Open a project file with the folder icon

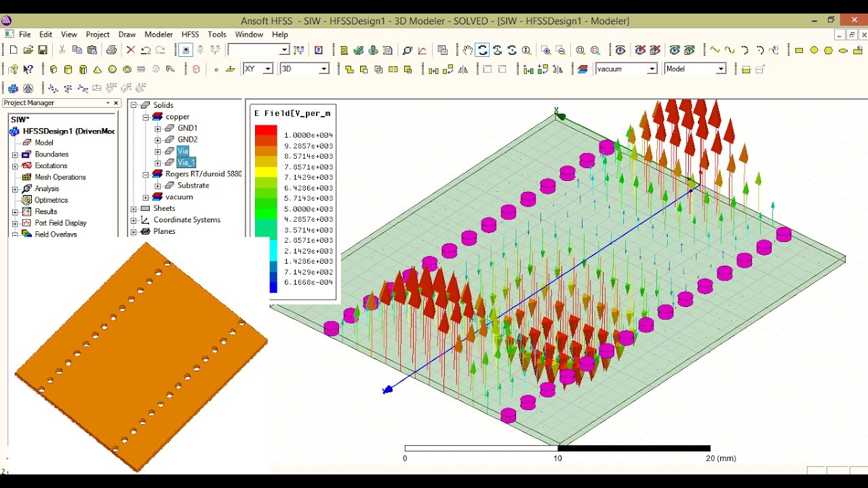[x=28, y=50]
